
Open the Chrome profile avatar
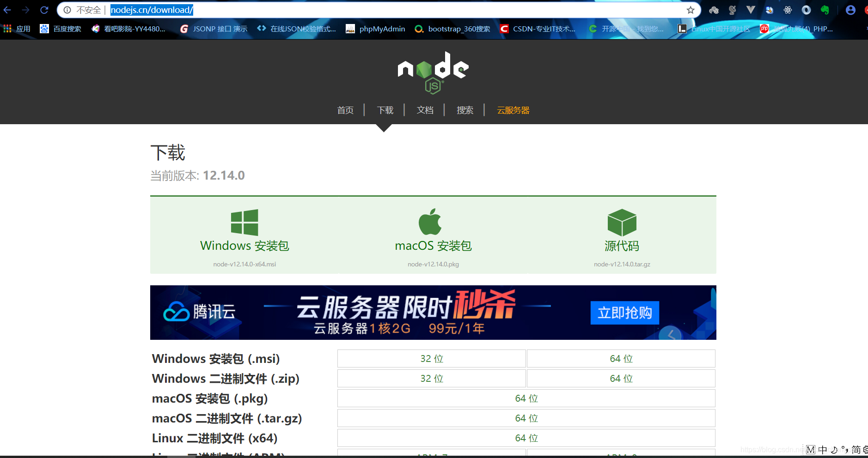click(850, 10)
